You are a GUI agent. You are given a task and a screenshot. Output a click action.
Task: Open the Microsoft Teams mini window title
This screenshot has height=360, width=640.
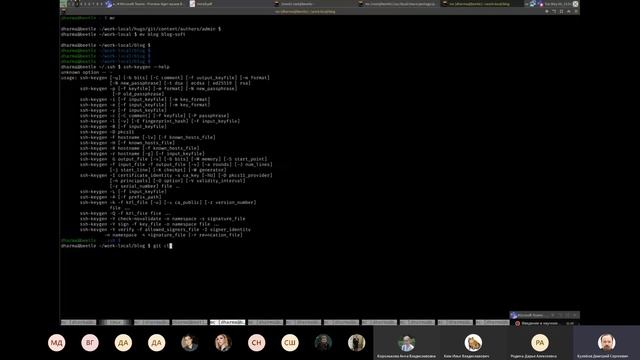[530, 315]
